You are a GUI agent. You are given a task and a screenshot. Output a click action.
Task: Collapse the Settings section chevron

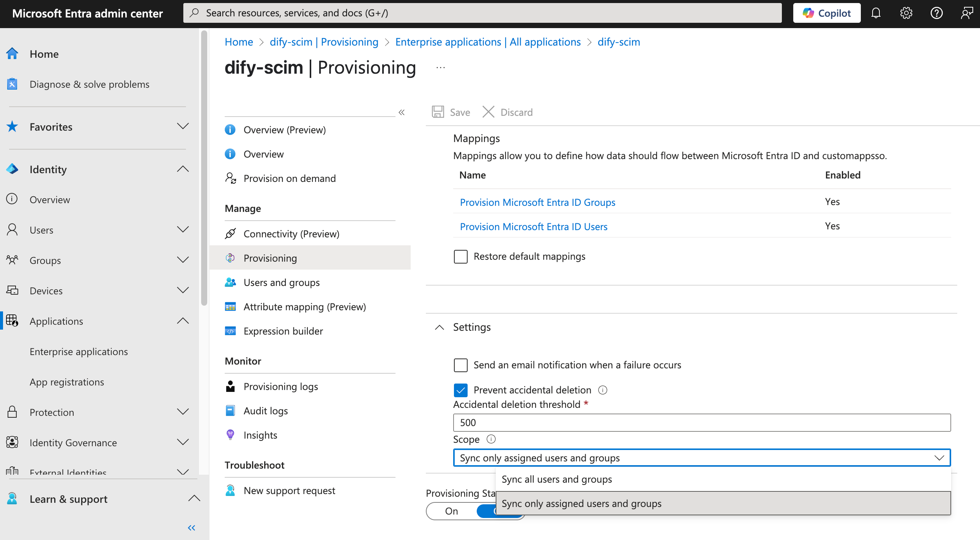(x=440, y=327)
